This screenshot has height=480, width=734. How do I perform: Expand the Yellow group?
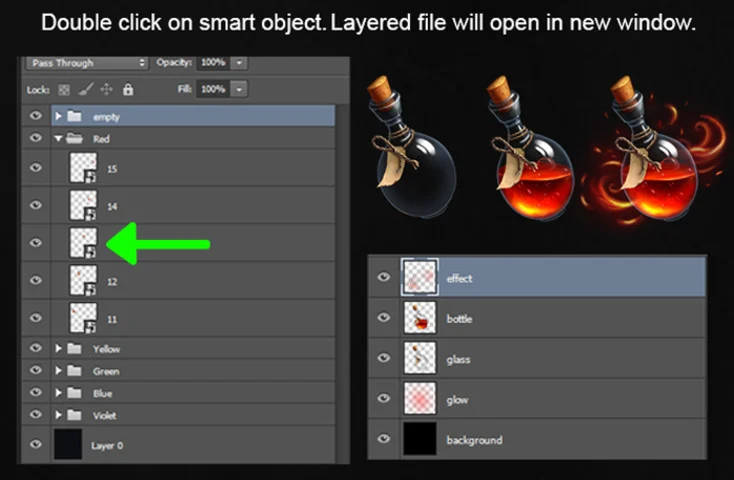point(58,348)
